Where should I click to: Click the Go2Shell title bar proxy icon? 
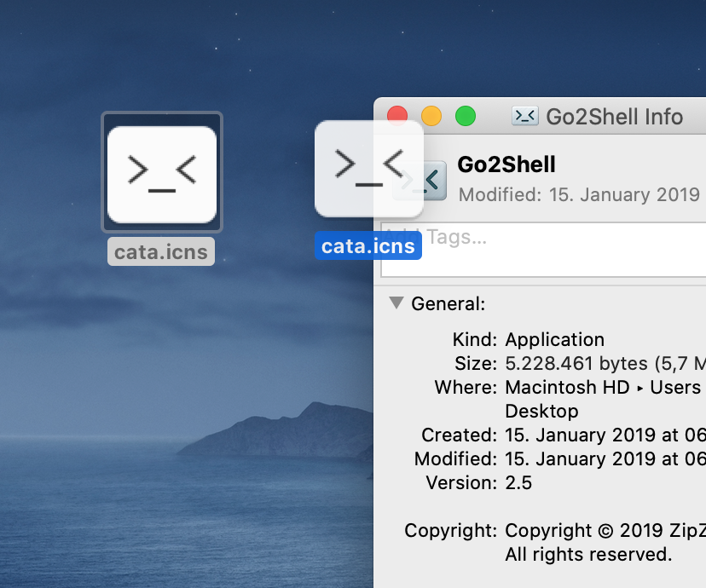click(525, 116)
